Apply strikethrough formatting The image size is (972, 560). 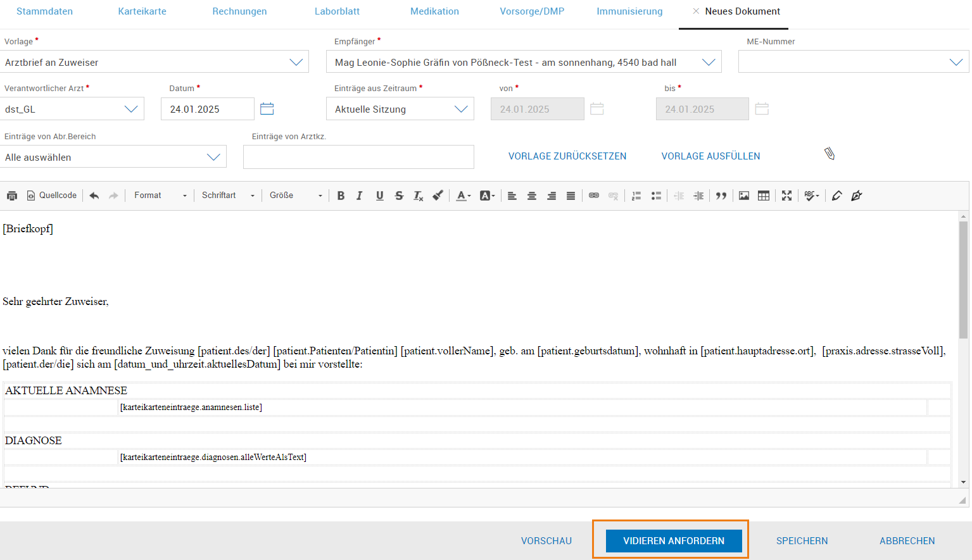[x=399, y=196]
